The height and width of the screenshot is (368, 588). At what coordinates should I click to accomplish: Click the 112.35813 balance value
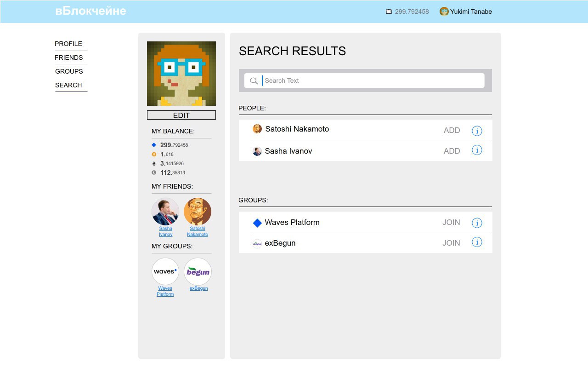click(x=173, y=173)
